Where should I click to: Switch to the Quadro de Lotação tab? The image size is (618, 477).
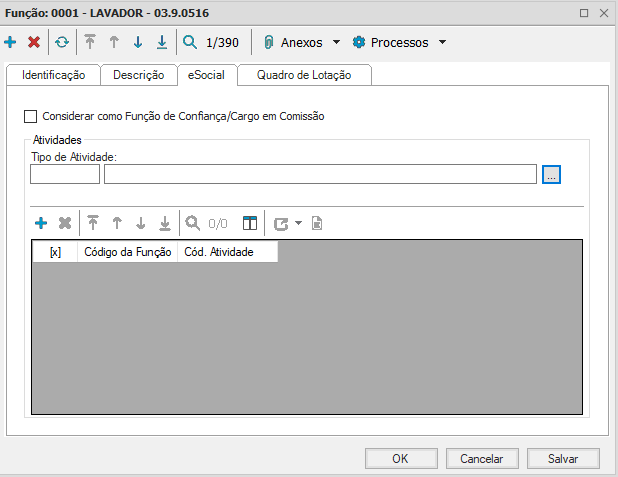pos(306,75)
